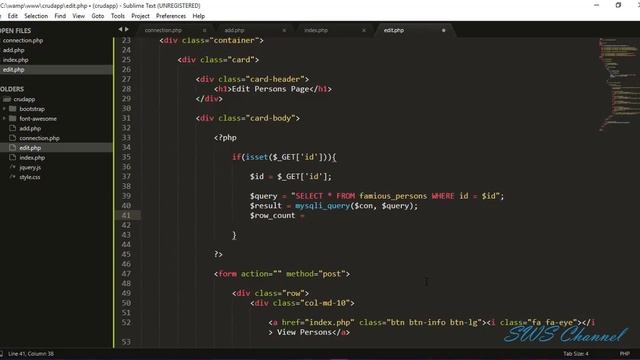This screenshot has width=640, height=360.
Task: Click the isset keyword on line 35
Action: pos(256,157)
